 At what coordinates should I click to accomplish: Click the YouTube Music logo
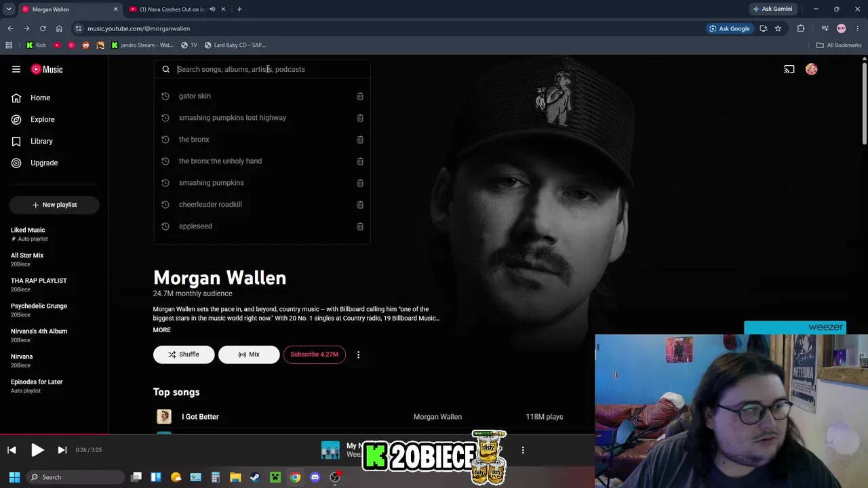click(x=47, y=69)
